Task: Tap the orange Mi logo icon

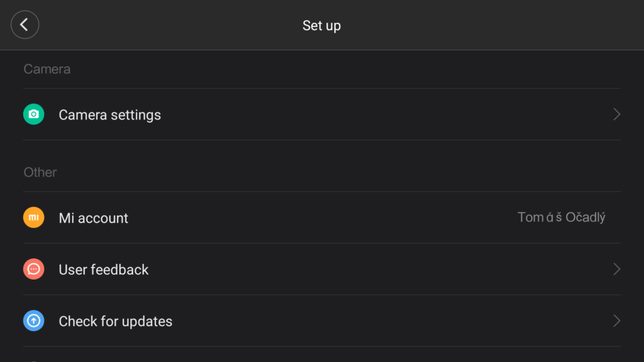Action: click(34, 217)
